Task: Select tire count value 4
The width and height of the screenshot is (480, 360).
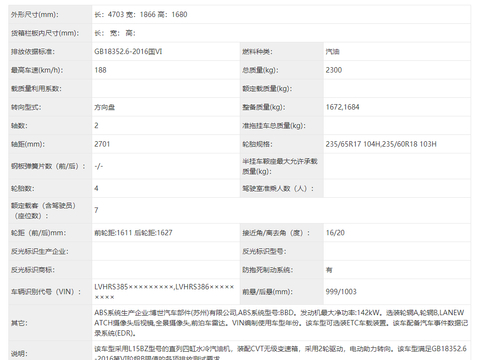Action: point(96,188)
